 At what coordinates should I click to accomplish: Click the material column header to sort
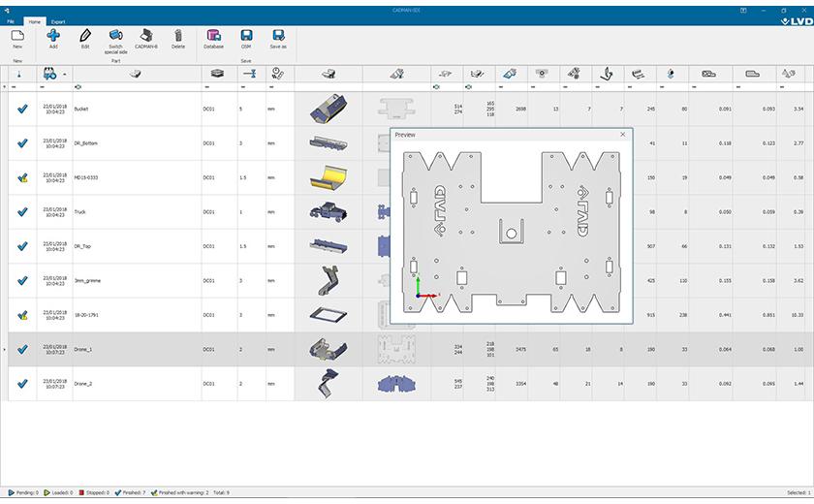click(x=218, y=74)
